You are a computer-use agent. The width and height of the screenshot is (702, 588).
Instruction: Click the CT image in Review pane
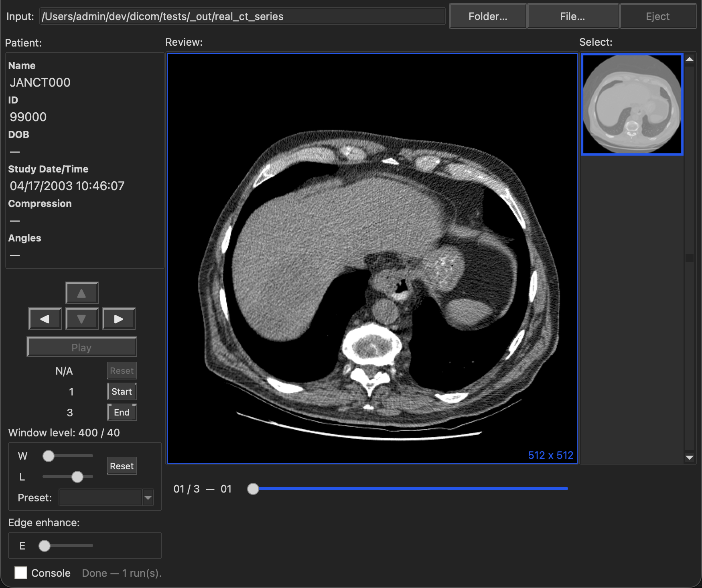pos(372,258)
